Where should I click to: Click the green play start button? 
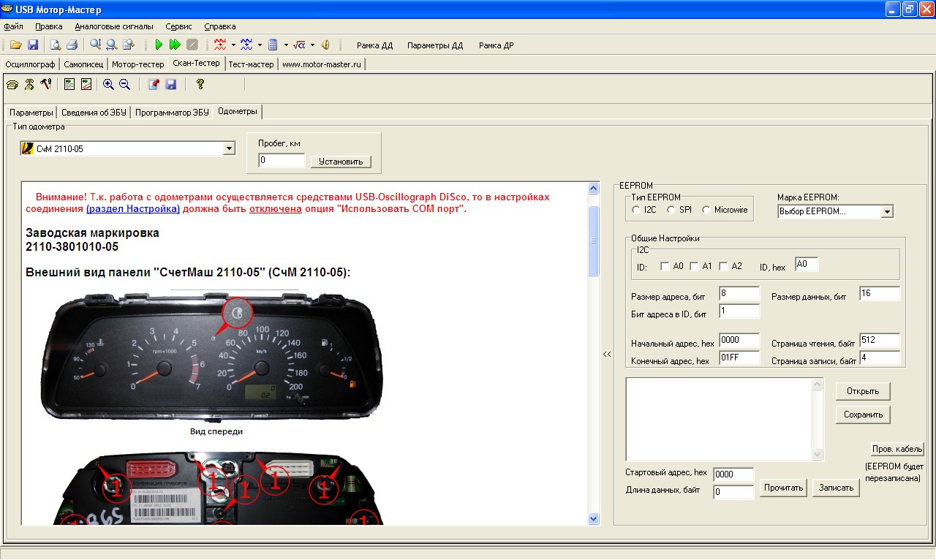[159, 45]
